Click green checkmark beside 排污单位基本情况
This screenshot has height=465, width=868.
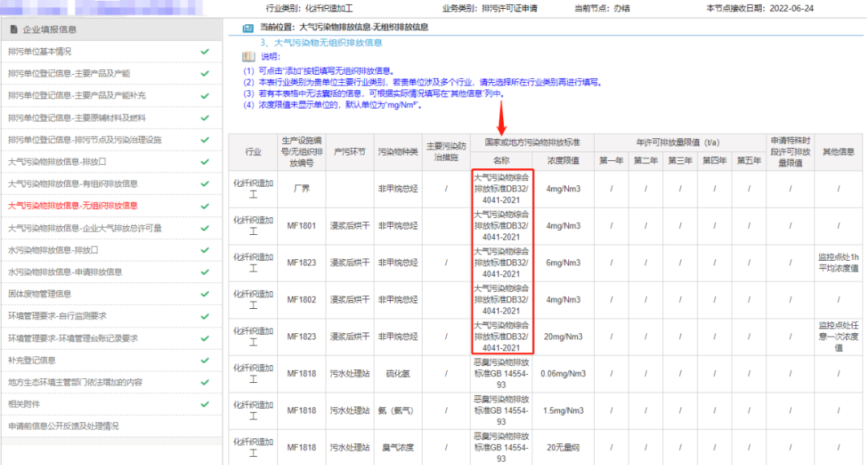tap(205, 51)
